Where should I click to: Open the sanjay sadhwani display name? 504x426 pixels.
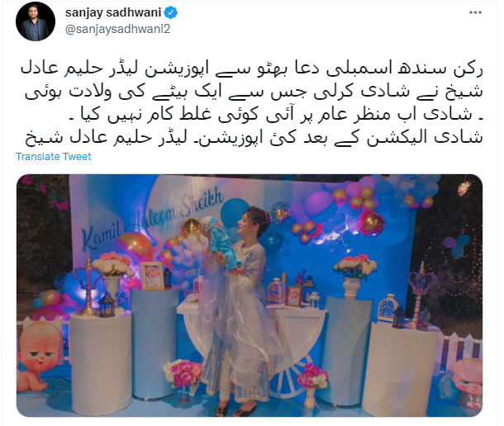tap(113, 12)
